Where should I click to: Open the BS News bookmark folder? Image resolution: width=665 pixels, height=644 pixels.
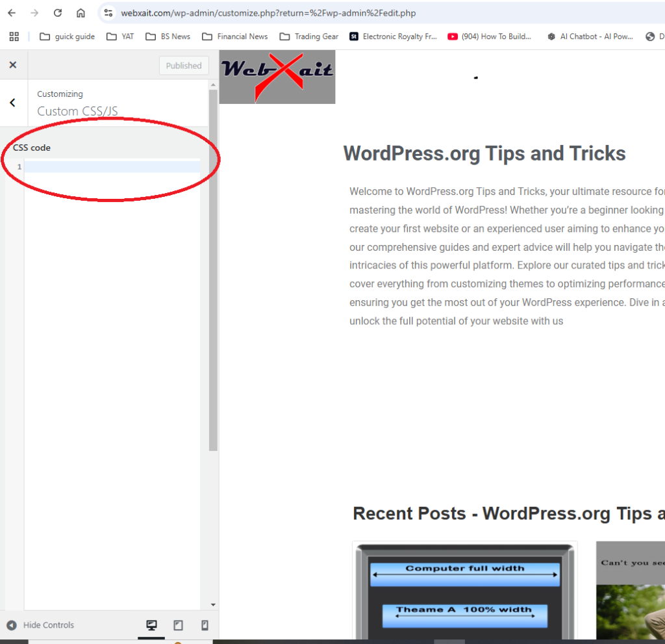[168, 36]
